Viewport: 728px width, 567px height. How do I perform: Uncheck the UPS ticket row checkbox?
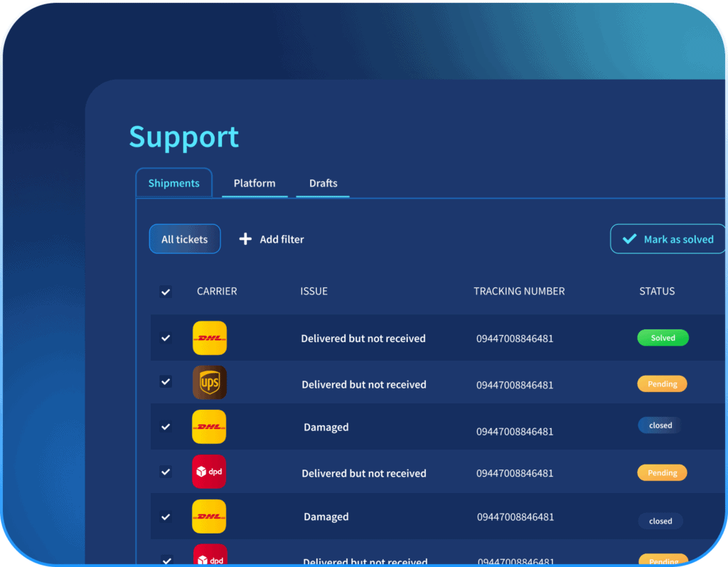(166, 381)
